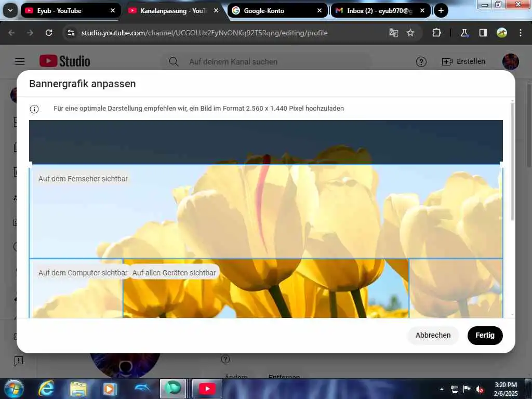Click the help icon below the dialog
This screenshot has width=532, height=399.
pyautogui.click(x=225, y=359)
